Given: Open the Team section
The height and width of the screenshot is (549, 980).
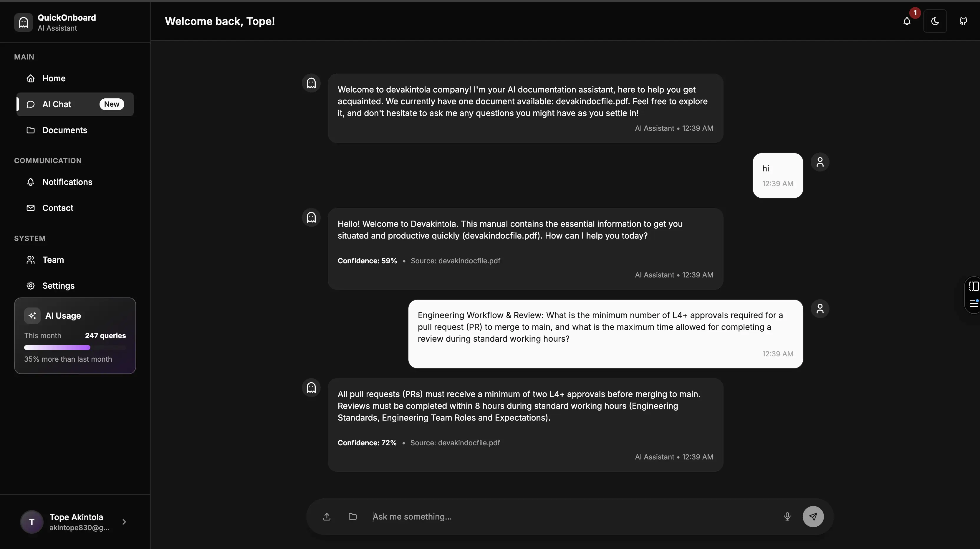Looking at the screenshot, I should (x=53, y=259).
